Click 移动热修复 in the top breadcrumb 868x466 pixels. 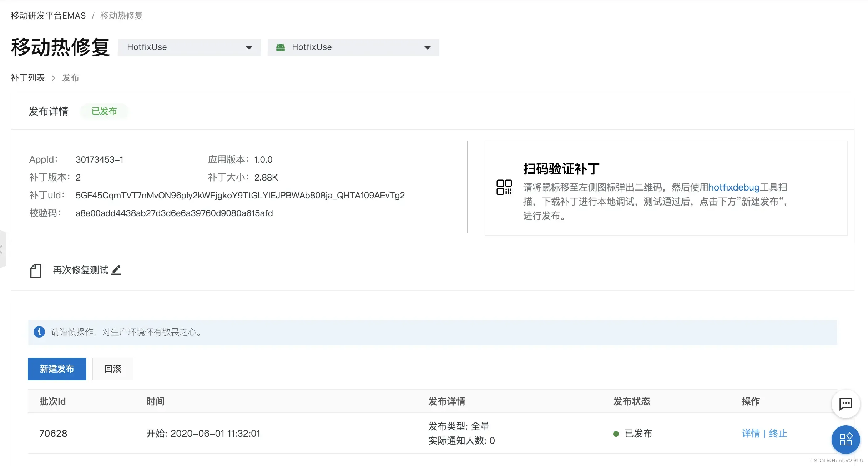[121, 16]
